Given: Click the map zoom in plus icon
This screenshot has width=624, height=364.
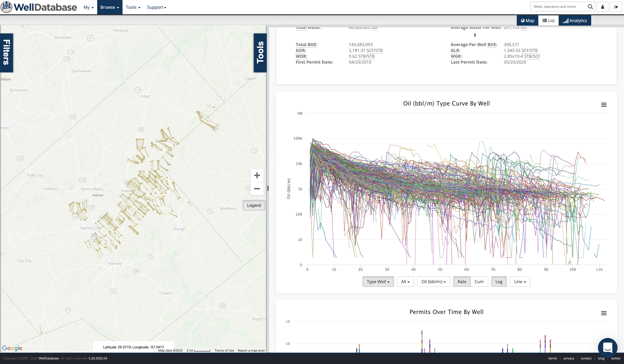Looking at the screenshot, I should pyautogui.click(x=257, y=176).
